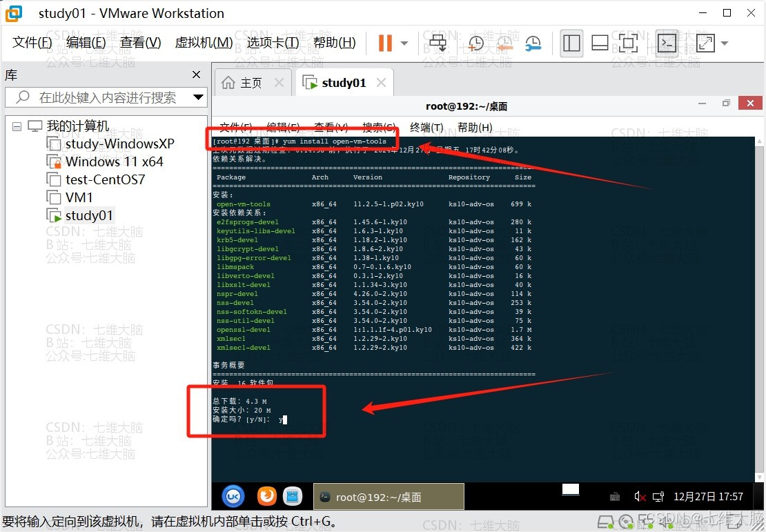Click the terminal's vertical scrollbar
Screen dimensions: 766x532
pos(760,308)
